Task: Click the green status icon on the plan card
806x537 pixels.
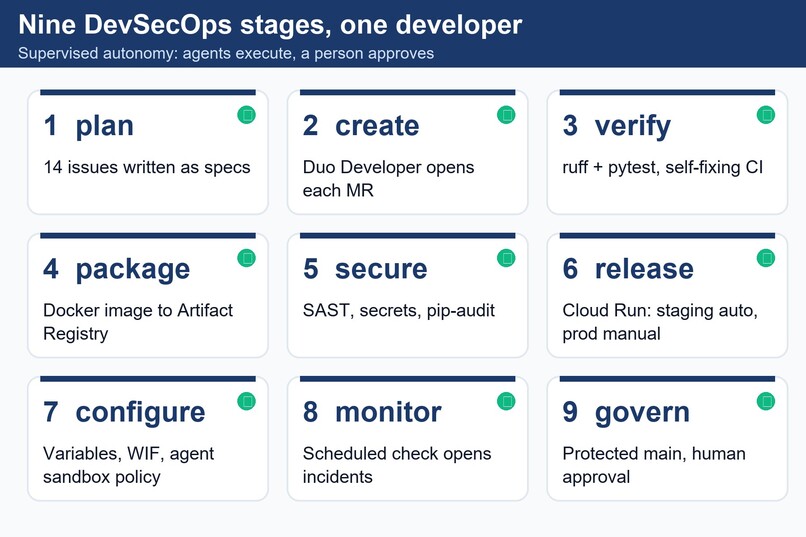Action: point(246,115)
